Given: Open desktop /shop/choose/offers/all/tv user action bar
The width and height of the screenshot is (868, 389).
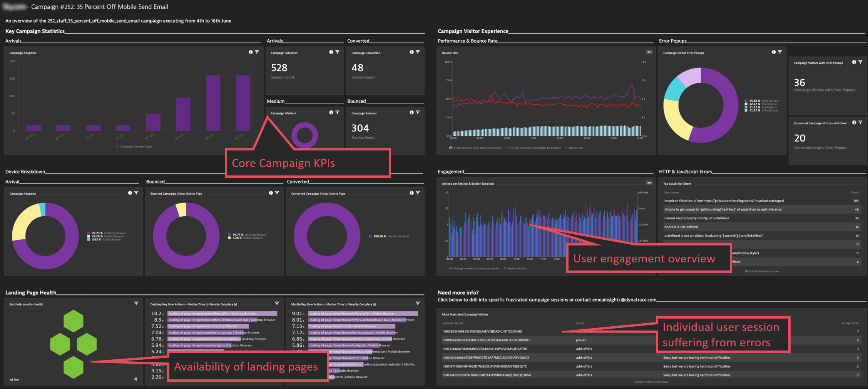Looking at the screenshot, I should point(222,314).
